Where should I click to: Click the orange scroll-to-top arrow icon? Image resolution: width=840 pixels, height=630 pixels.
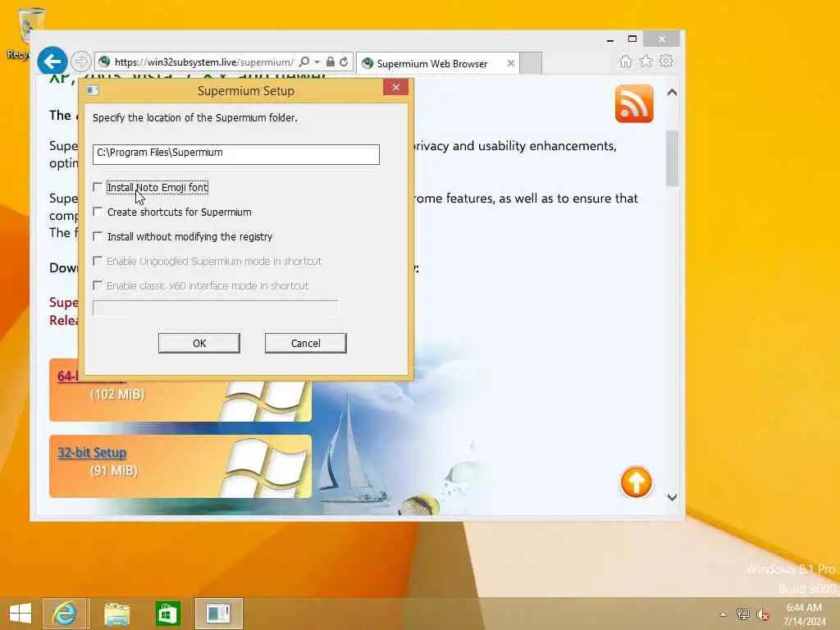(636, 482)
